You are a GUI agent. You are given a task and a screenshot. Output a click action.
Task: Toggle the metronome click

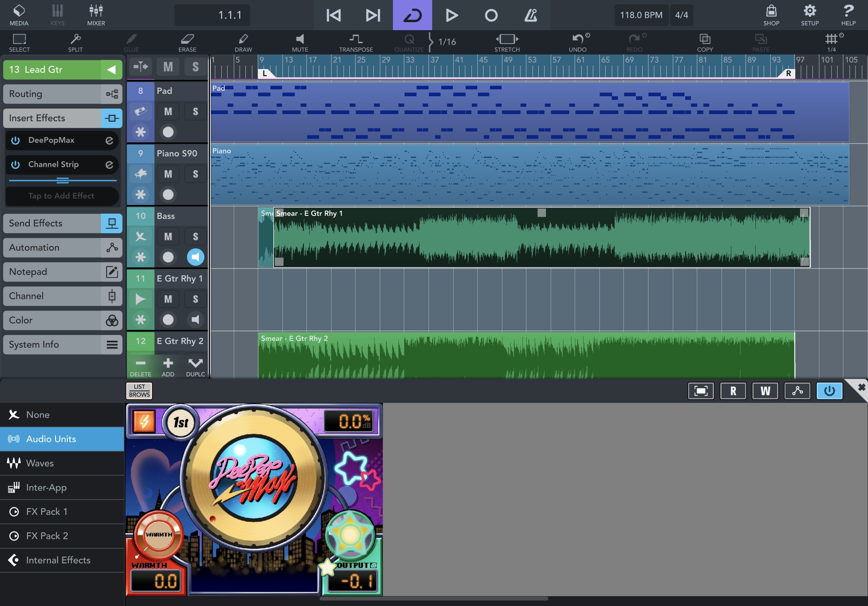click(x=530, y=15)
